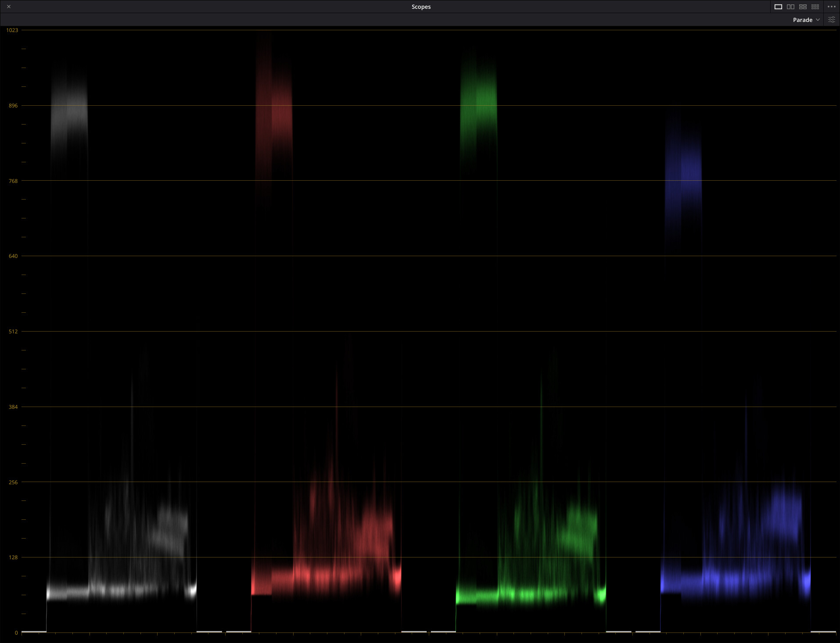The height and width of the screenshot is (643, 840).
Task: Click the 0 scale label
Action: pos(16,632)
